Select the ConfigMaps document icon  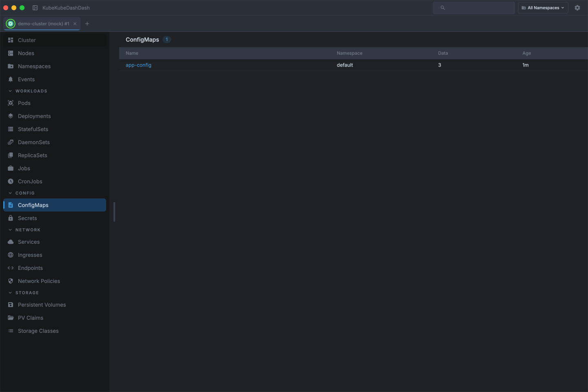point(11,205)
